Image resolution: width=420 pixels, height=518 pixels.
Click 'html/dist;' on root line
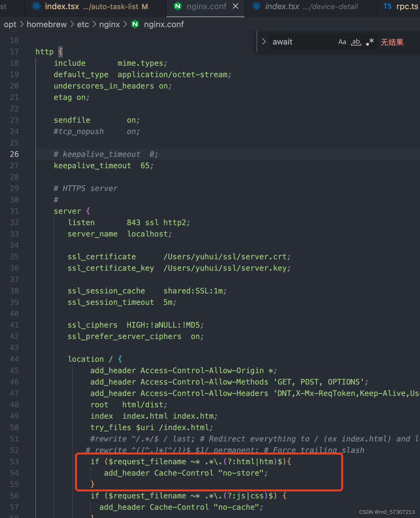tap(145, 405)
